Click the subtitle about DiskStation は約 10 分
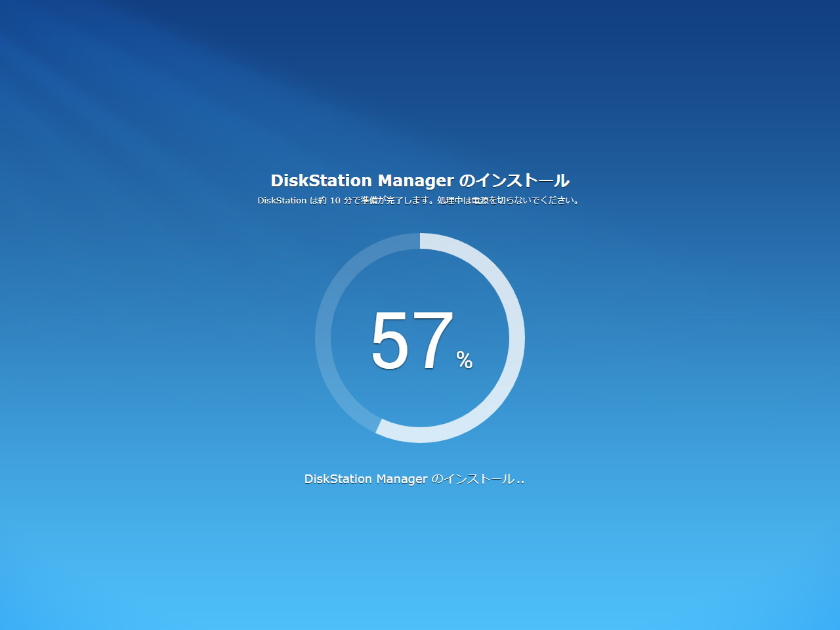The image size is (840, 630). point(419,200)
